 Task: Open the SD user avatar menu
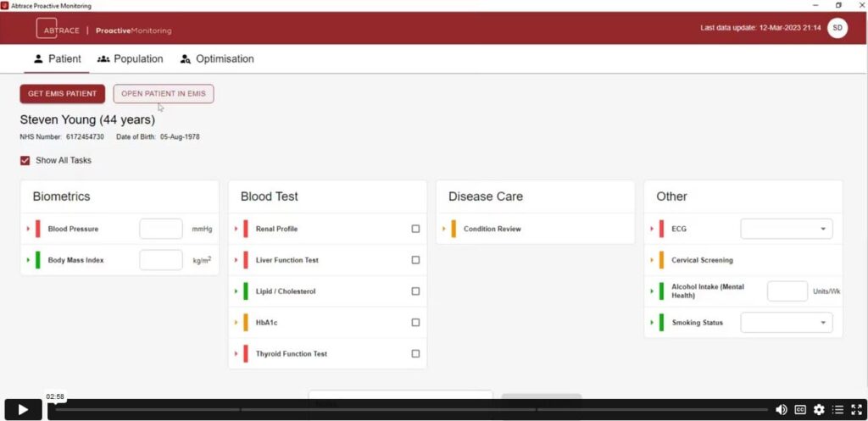[x=837, y=28]
